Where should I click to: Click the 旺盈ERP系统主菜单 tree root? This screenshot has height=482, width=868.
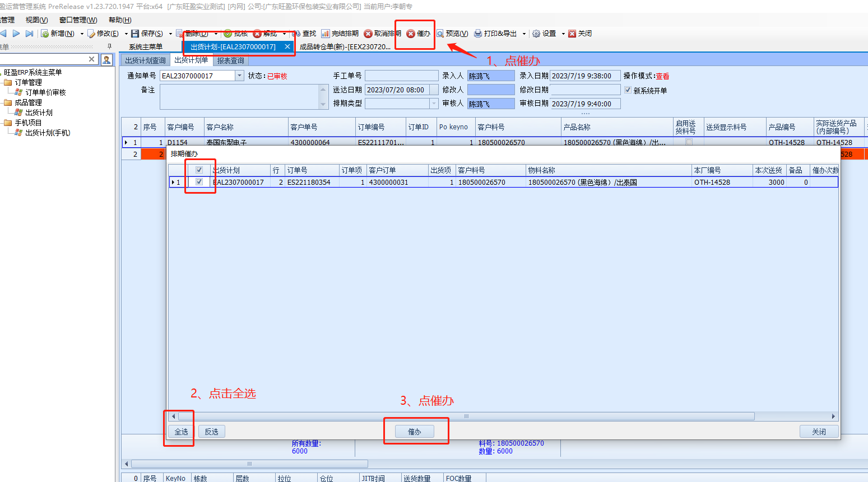click(x=33, y=72)
